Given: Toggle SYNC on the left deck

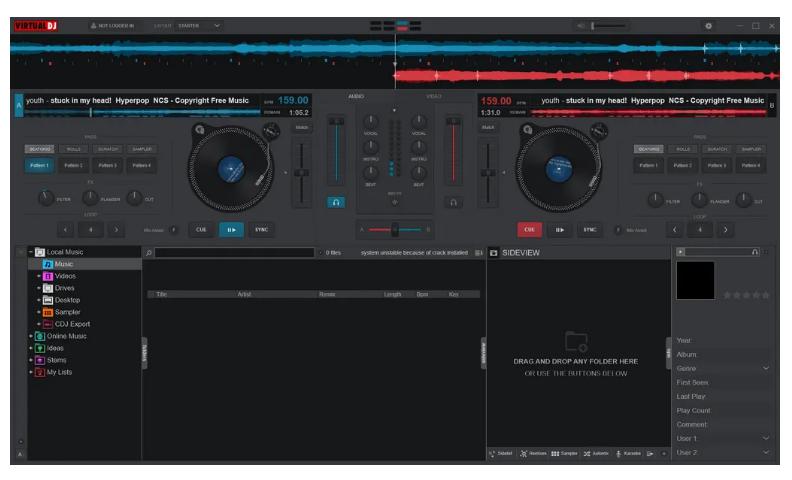Looking at the screenshot, I should point(261,229).
